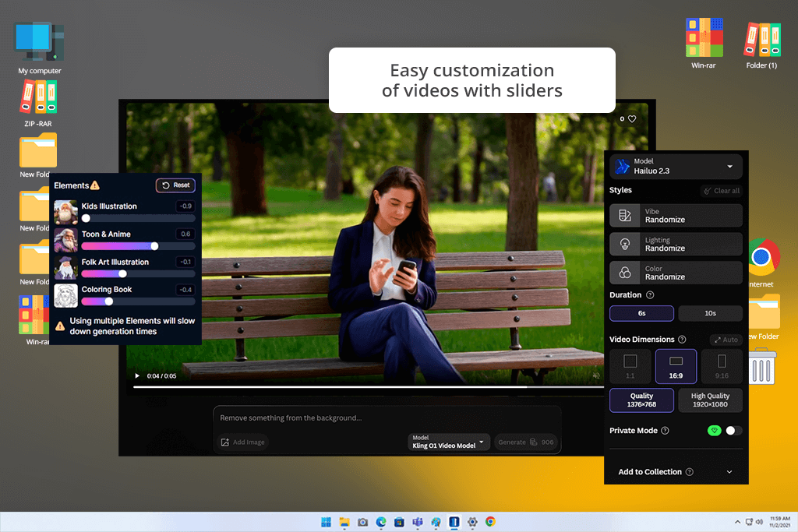
Task: Select High Quality 1920×1080 resolution
Action: point(711,400)
